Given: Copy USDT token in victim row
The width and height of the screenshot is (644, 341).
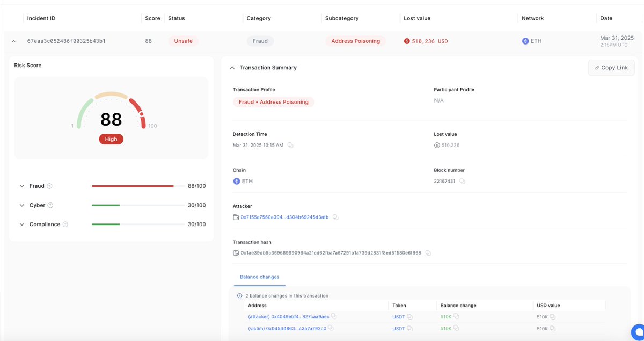Looking at the screenshot, I should pyautogui.click(x=410, y=328).
